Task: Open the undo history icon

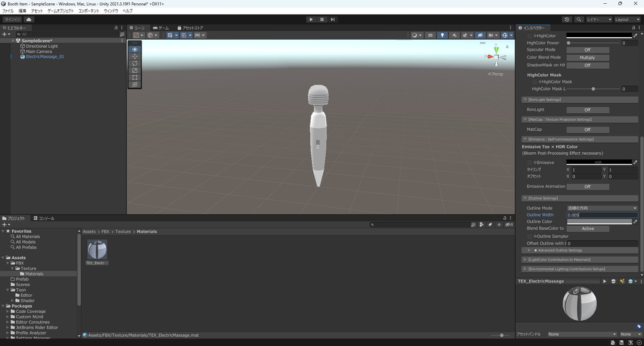Action: (x=567, y=20)
